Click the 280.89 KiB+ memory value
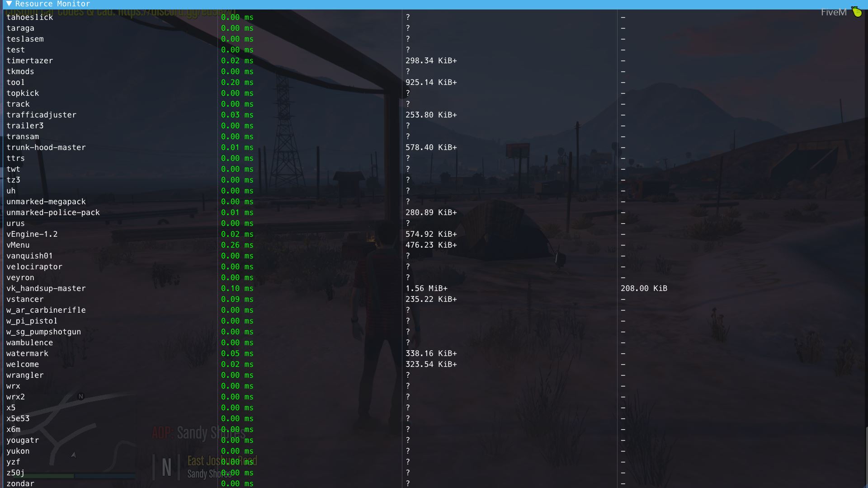This screenshot has height=488, width=868. (431, 212)
